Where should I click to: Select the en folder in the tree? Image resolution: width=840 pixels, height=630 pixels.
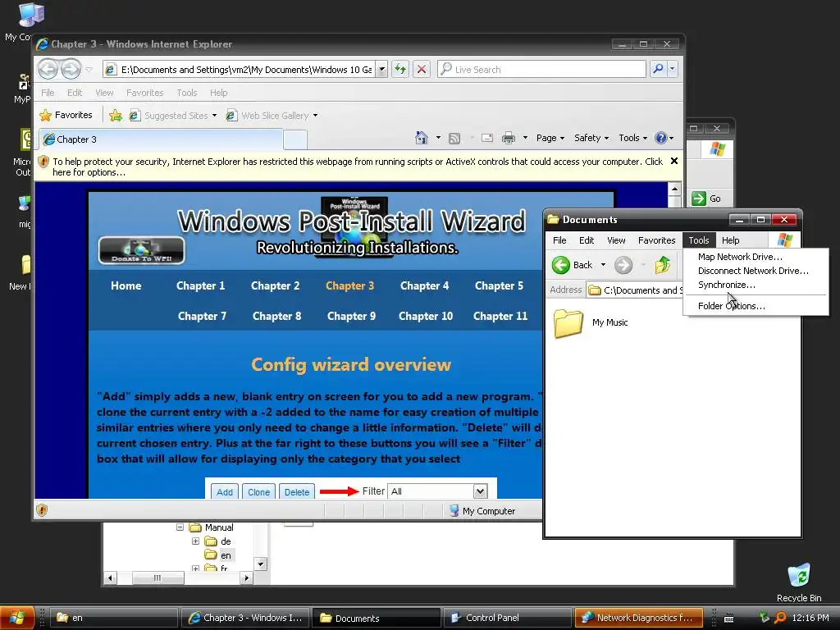[x=225, y=555]
